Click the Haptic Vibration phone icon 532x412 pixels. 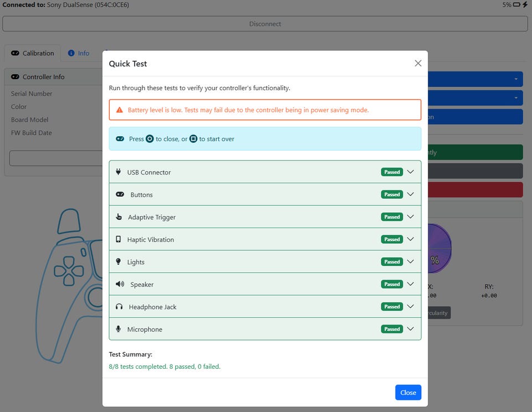click(118, 239)
